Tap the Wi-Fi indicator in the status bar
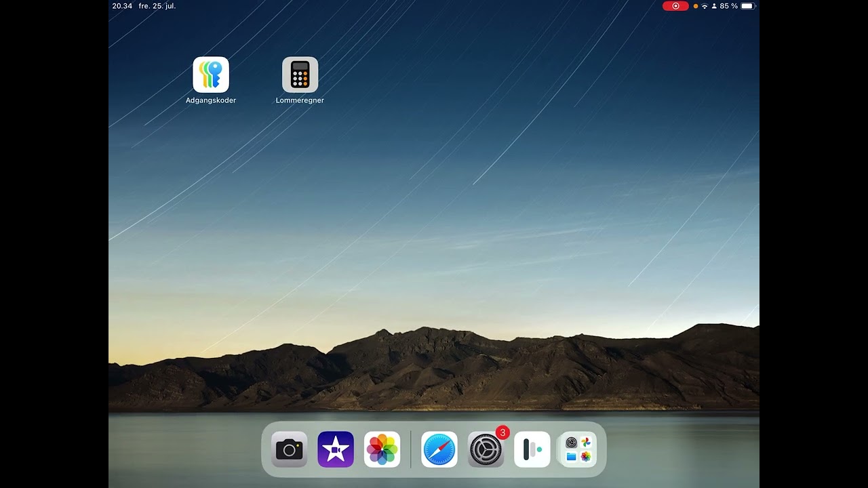868x488 pixels. [x=705, y=5]
